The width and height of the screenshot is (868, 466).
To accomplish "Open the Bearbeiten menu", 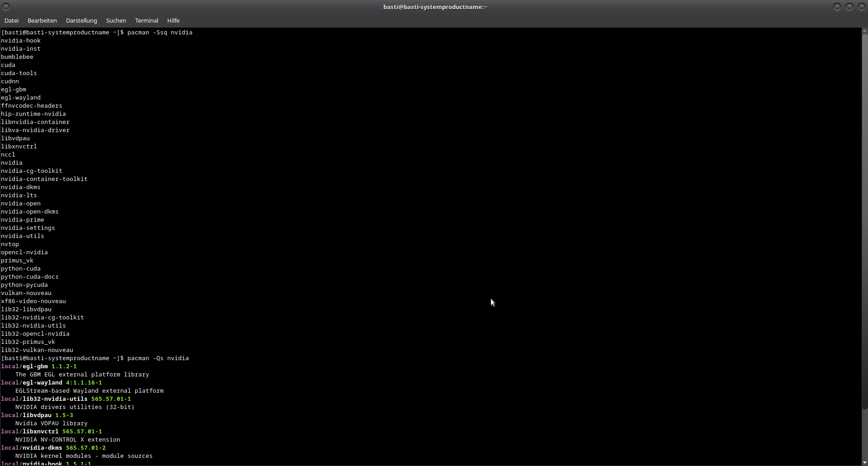I will (x=42, y=21).
